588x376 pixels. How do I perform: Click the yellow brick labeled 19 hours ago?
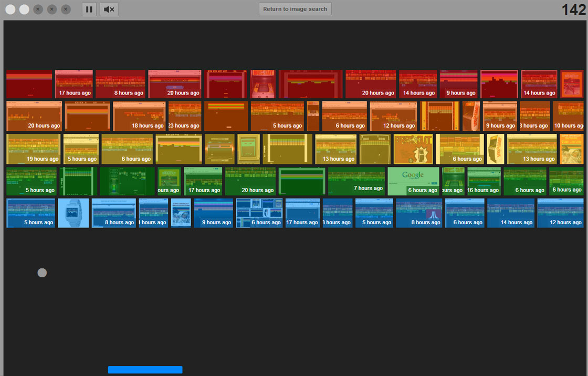pos(33,149)
